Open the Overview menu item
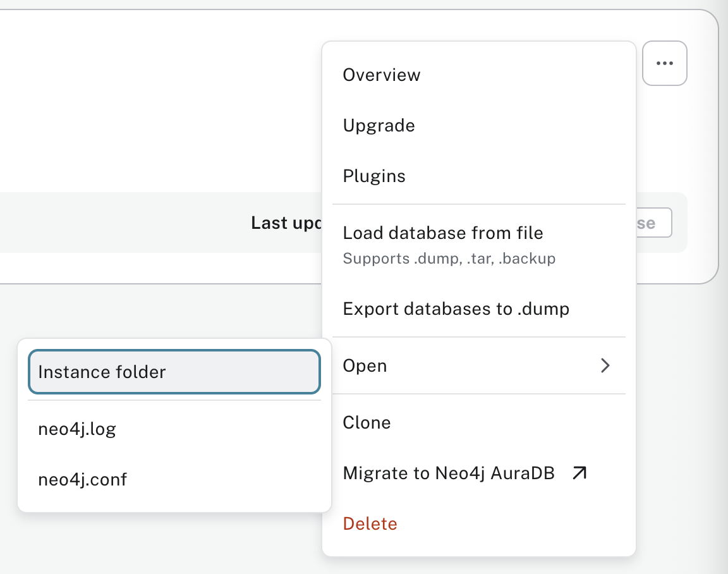 tap(381, 75)
